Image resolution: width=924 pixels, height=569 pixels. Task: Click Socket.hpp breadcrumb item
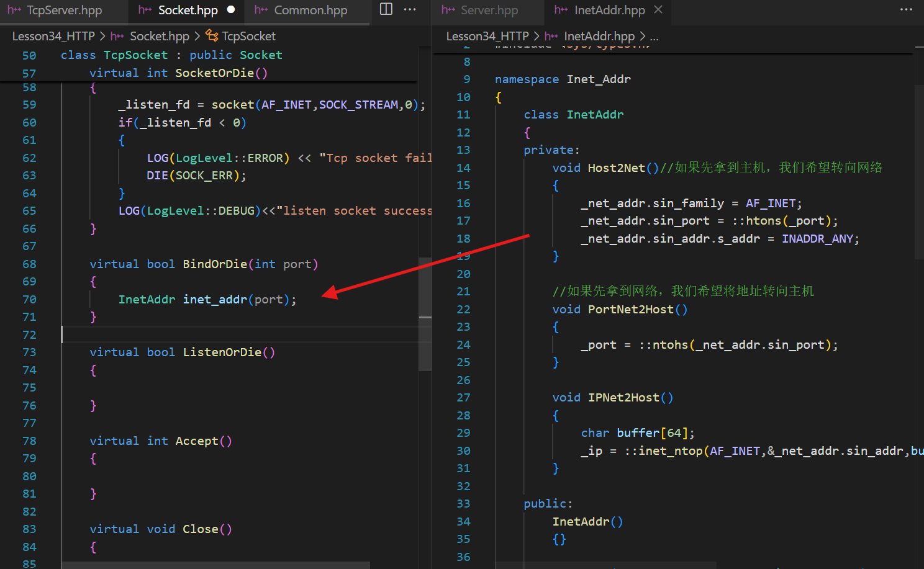click(x=160, y=36)
